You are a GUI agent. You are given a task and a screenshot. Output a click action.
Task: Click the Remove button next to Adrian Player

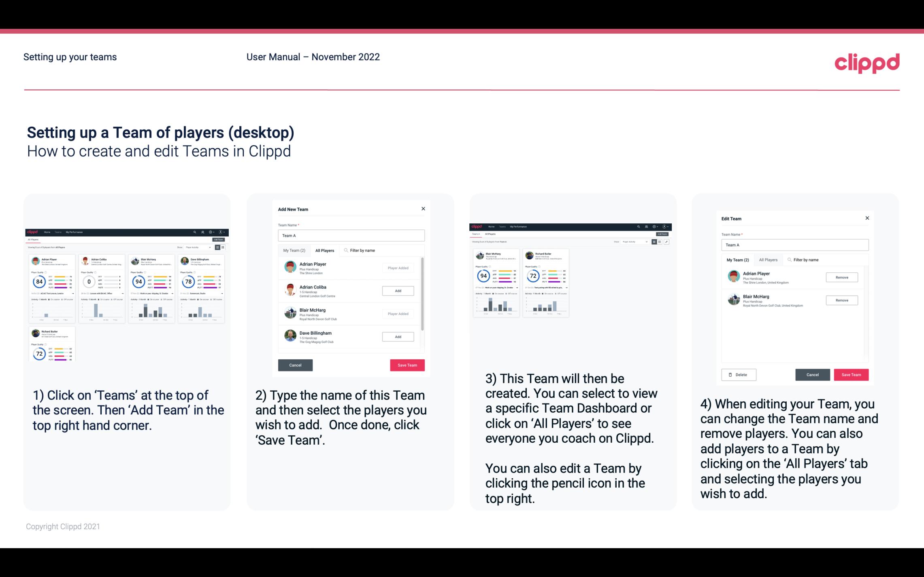(x=841, y=277)
